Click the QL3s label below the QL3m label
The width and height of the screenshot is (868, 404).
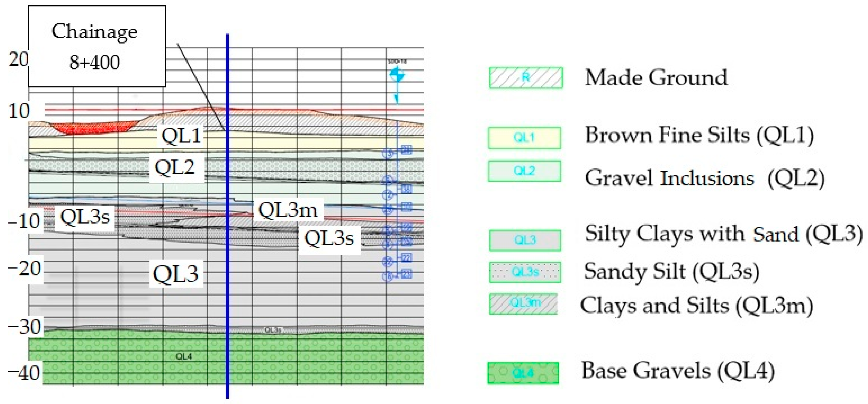[x=329, y=239]
